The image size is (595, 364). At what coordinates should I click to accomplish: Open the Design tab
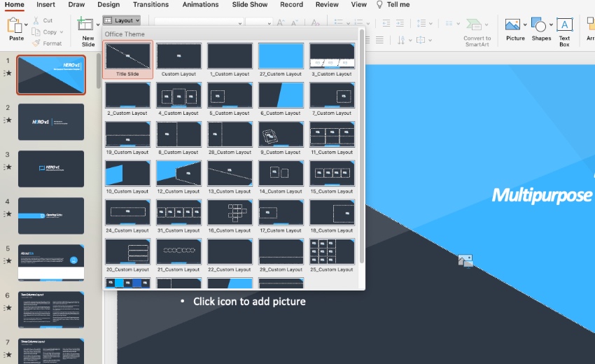coord(108,5)
